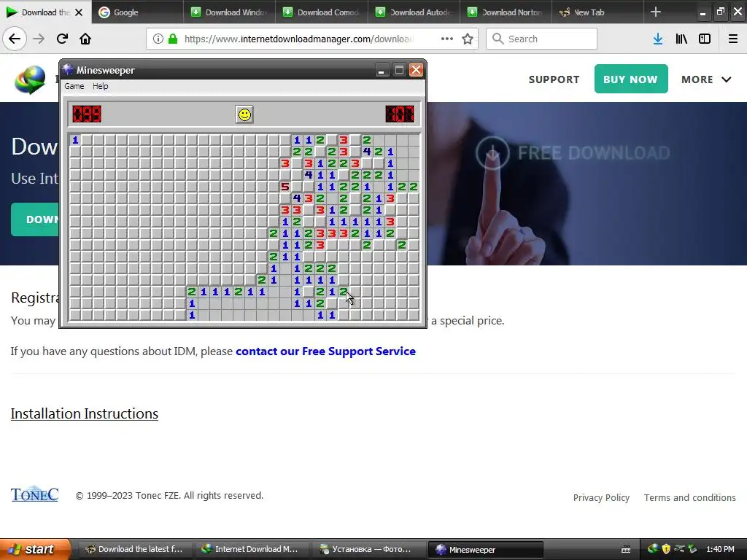Toggle the Firefox sidebar icon
The image size is (747, 560).
(x=705, y=39)
